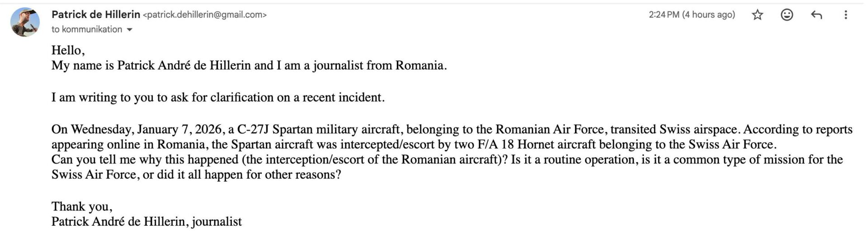This screenshot has height=247, width=868.
Task: Click Patrick de Hillerin's profile photo
Action: pyautogui.click(x=25, y=22)
